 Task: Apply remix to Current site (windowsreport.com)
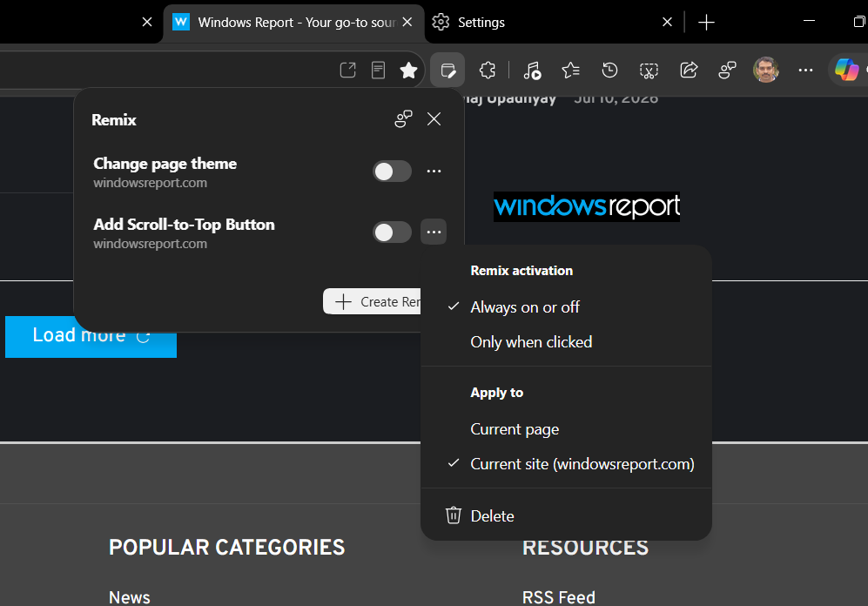(x=566, y=464)
